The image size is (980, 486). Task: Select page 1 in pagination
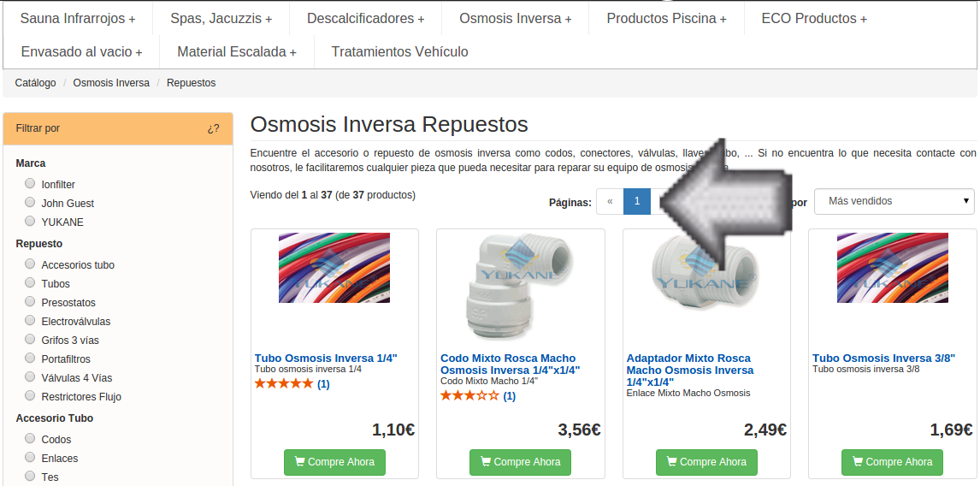[x=637, y=201]
